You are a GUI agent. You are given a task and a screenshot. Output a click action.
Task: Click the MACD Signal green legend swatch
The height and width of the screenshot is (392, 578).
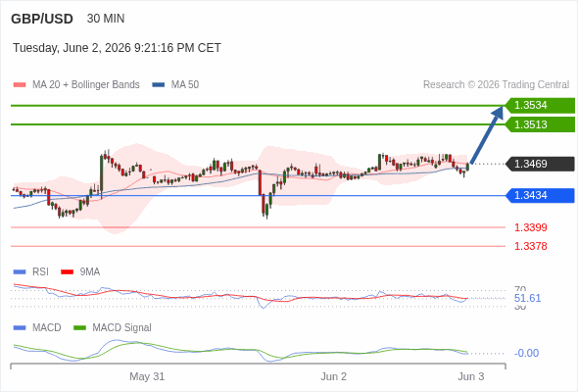79,328
